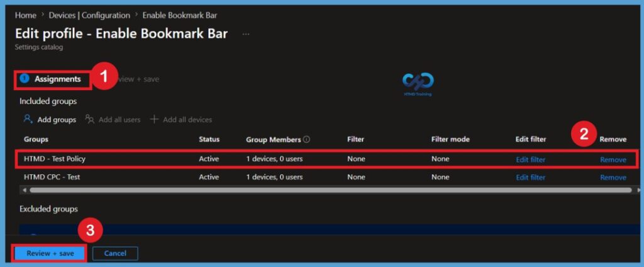The height and width of the screenshot is (267, 644).
Task: Click Active status of HTMD - Test Policy
Action: pos(209,159)
